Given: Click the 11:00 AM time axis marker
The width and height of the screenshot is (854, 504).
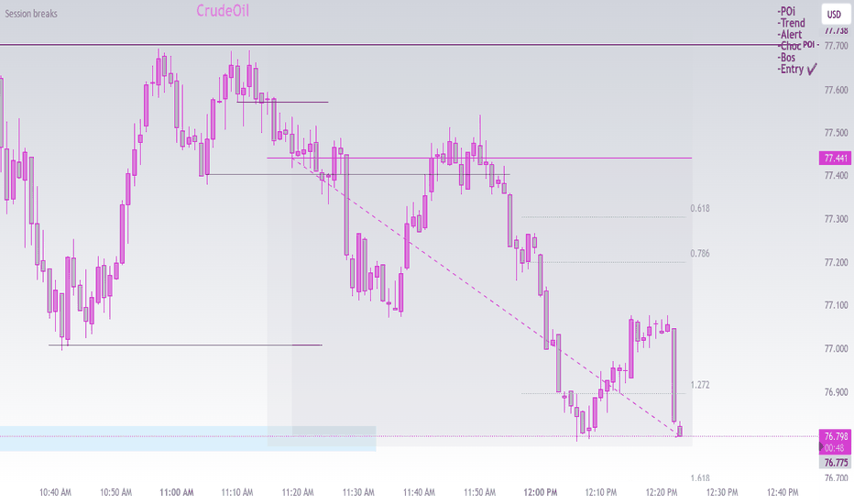Looking at the screenshot, I should (177, 493).
